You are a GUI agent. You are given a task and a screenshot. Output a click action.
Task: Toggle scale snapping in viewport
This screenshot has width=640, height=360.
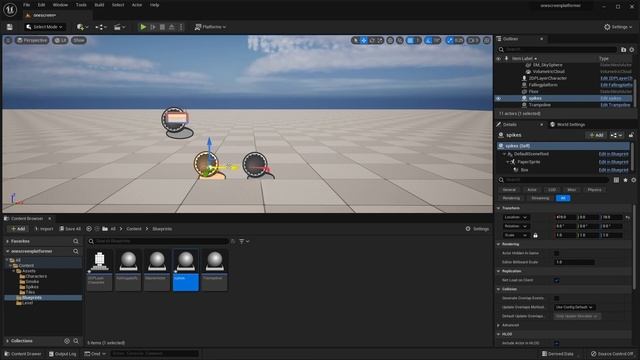[x=450, y=40]
